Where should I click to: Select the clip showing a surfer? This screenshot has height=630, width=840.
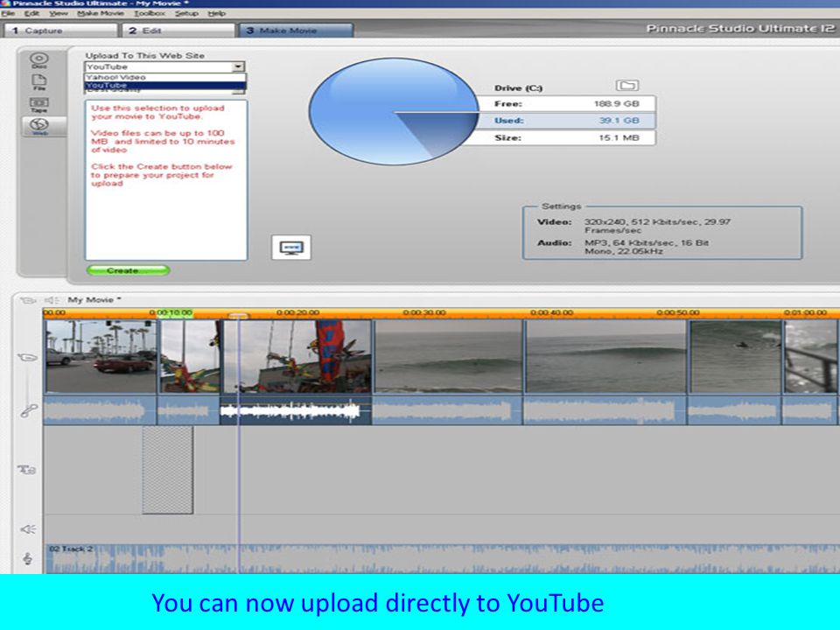(x=736, y=356)
